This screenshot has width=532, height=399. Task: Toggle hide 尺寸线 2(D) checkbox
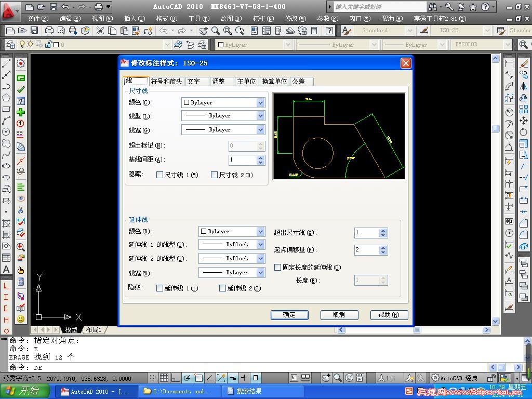[x=214, y=175]
